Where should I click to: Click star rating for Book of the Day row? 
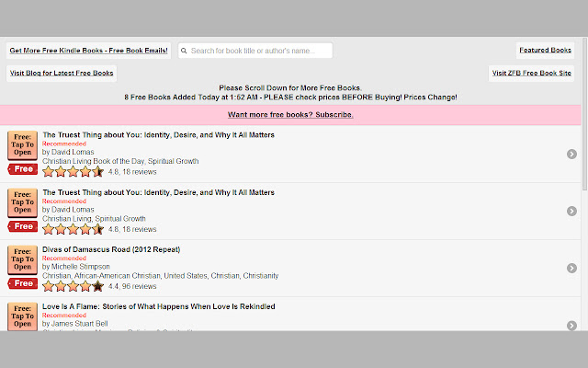73,172
